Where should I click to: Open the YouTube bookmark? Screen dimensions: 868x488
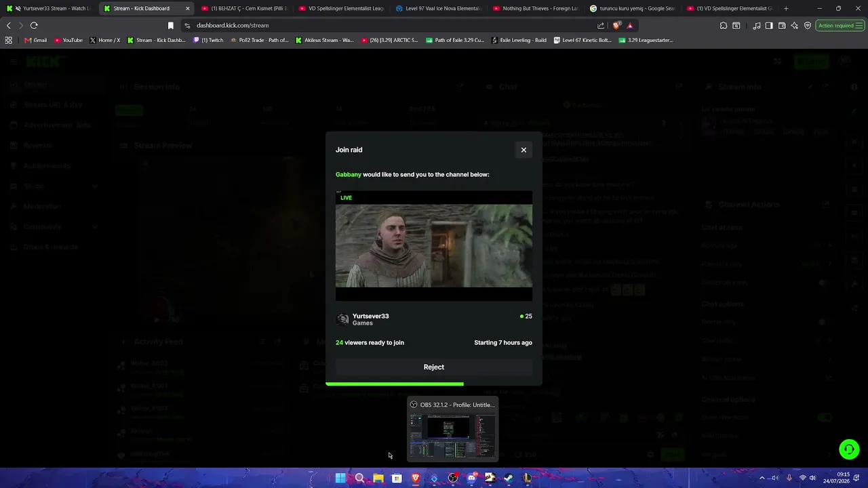(x=68, y=40)
